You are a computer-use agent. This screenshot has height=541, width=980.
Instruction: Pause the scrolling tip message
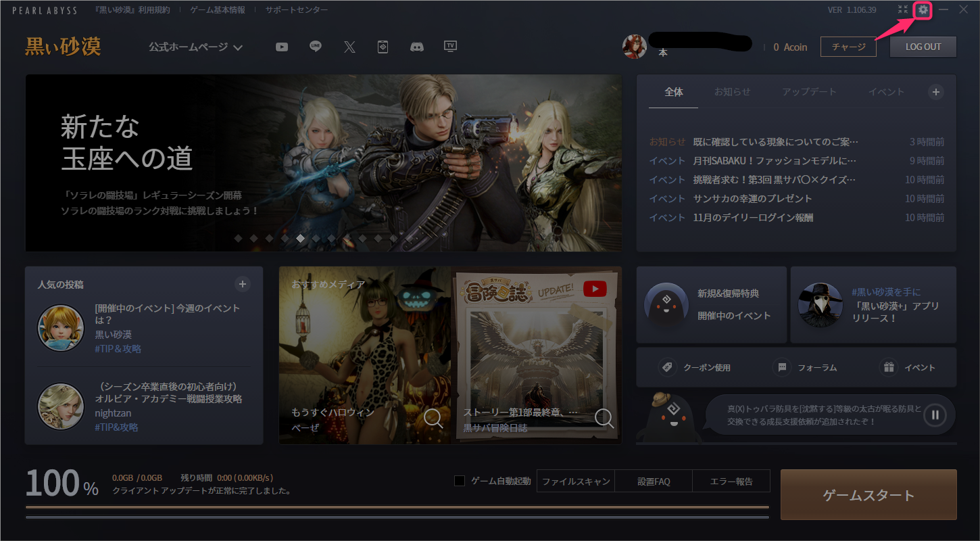tap(935, 415)
